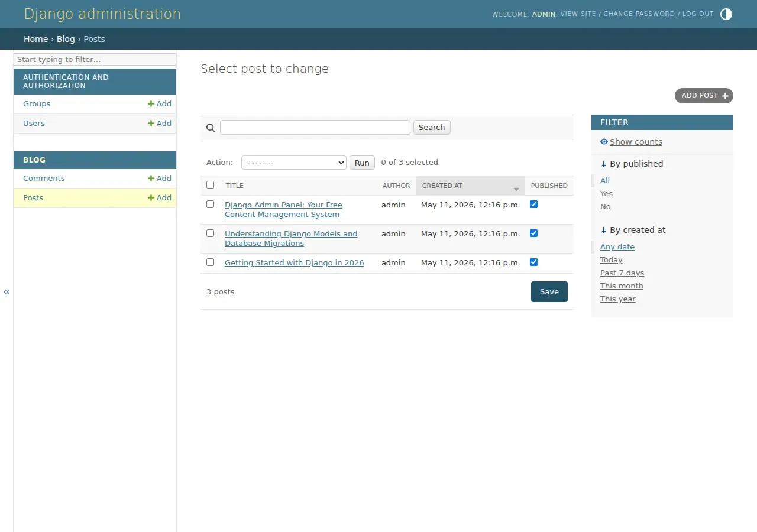Select Any date filter

point(617,246)
